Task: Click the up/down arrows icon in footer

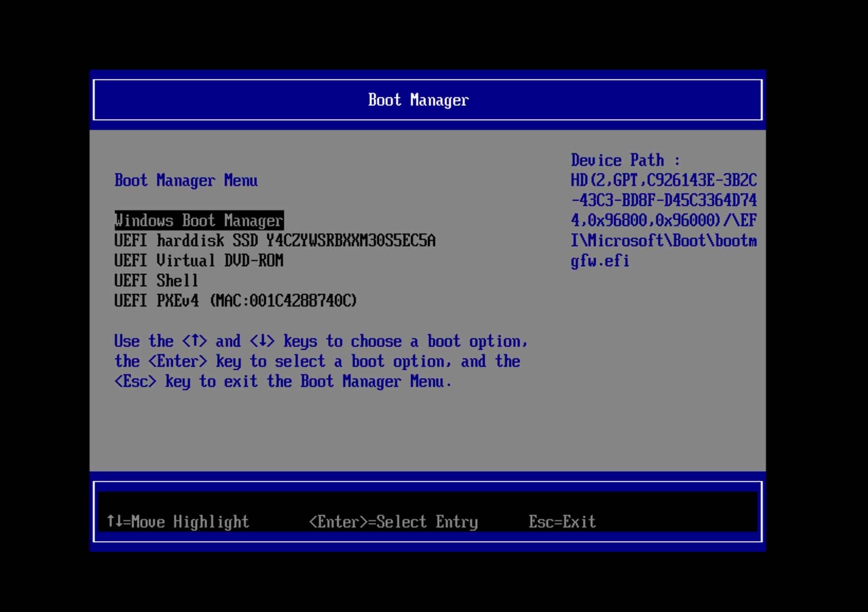Action: (114, 521)
